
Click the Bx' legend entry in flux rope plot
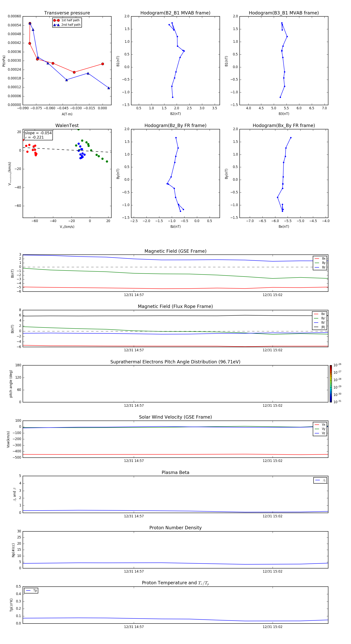point(320,314)
